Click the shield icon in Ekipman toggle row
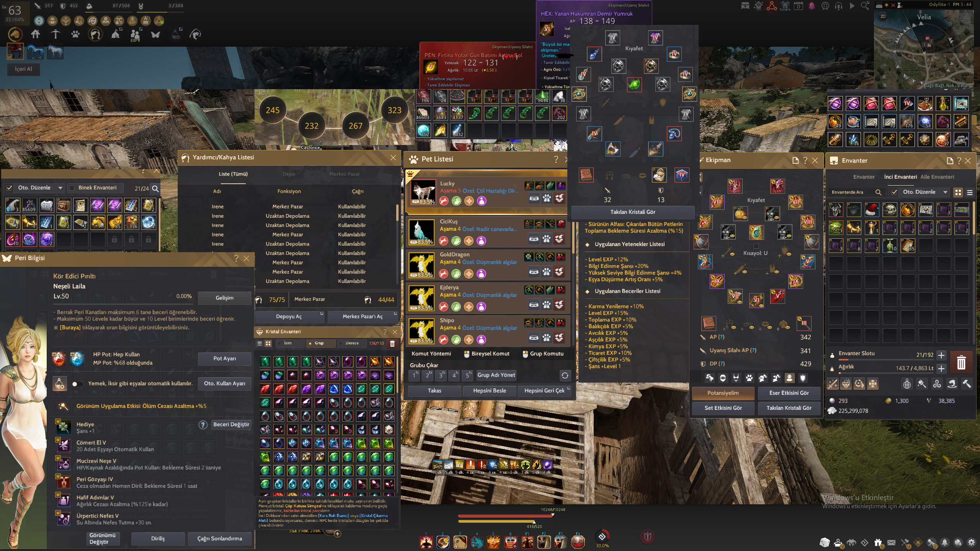980x551 pixels. 803,378
